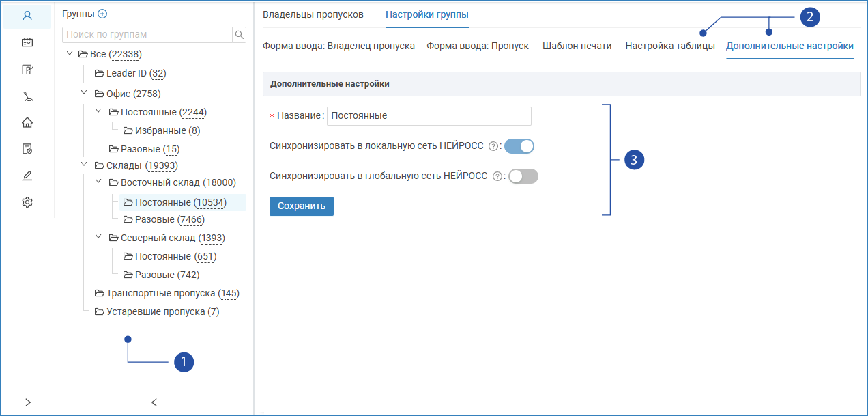
Task: Collapse the Северный склад tree node
Action: (x=98, y=238)
